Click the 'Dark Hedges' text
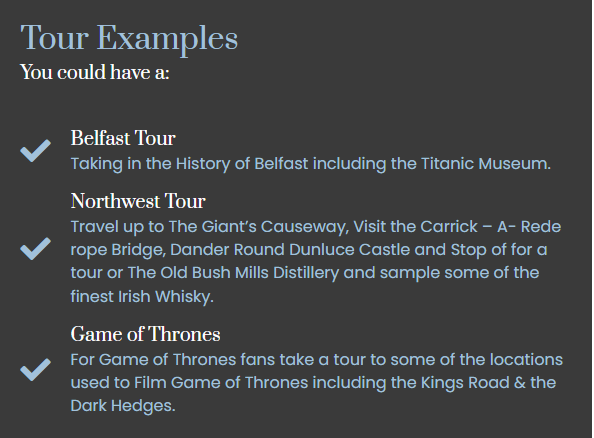 click(123, 406)
